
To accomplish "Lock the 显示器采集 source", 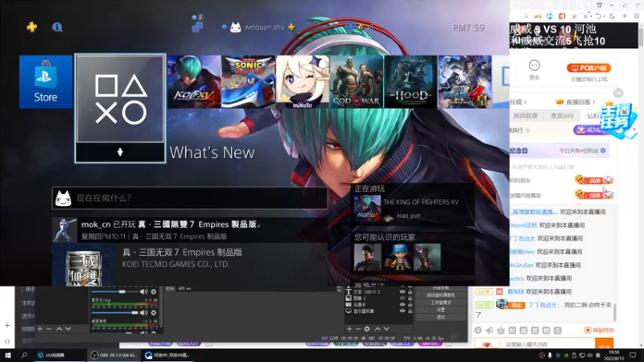I will (x=410, y=311).
